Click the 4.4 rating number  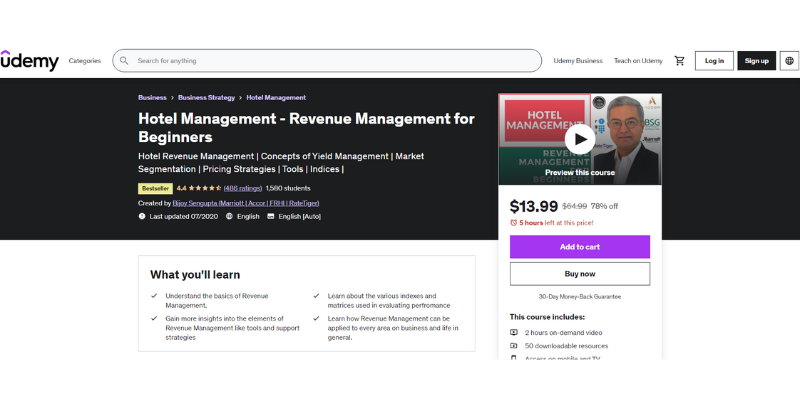coord(181,188)
